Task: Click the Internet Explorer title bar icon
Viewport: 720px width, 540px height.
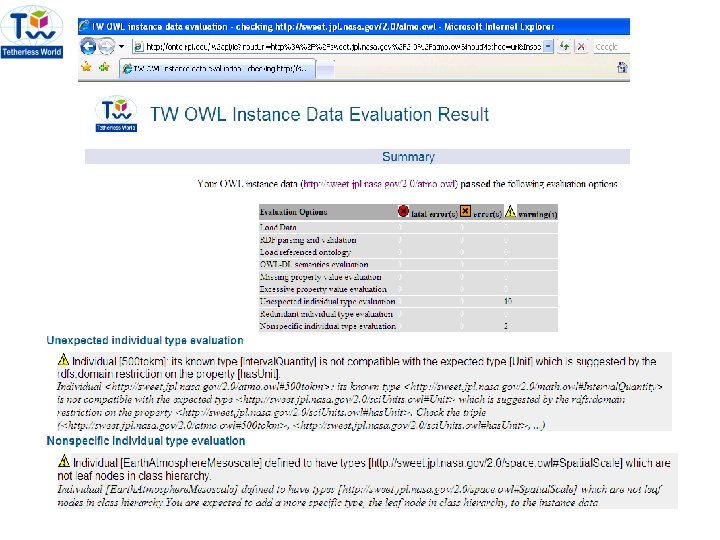Action: coord(84,27)
